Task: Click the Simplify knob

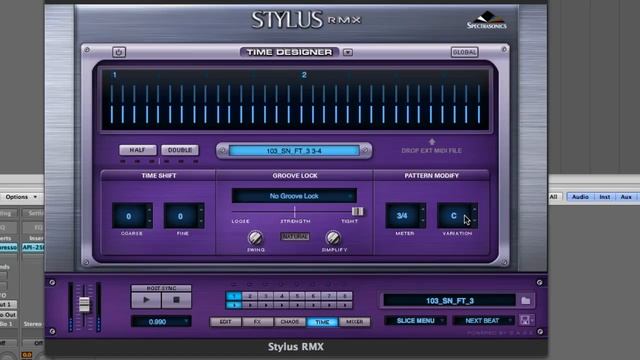Action: click(x=333, y=238)
